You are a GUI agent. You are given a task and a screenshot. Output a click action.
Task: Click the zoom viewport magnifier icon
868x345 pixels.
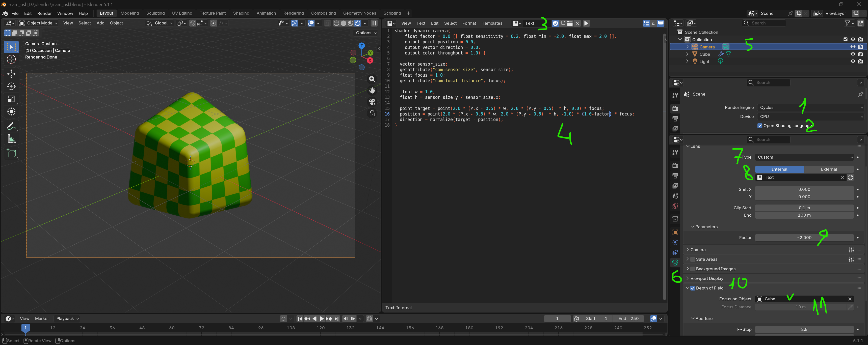click(372, 79)
